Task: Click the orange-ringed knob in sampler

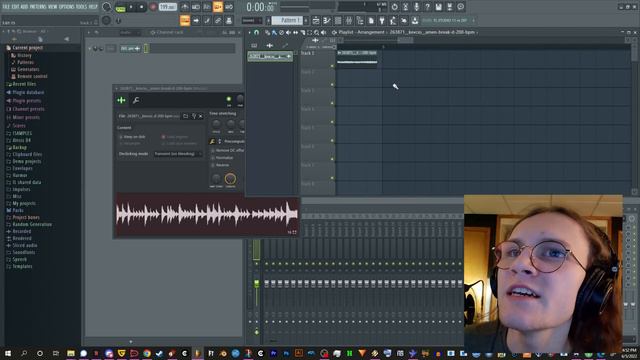Action: pos(230,179)
